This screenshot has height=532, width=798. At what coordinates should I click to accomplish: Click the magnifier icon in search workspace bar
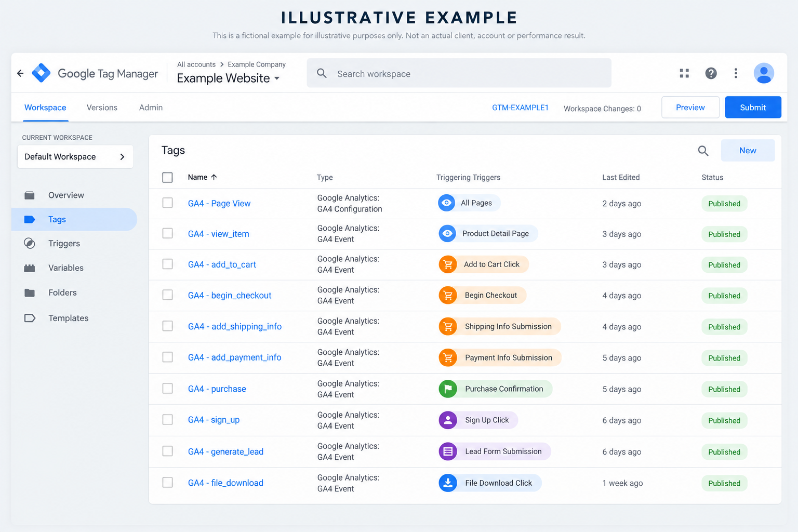click(x=322, y=73)
